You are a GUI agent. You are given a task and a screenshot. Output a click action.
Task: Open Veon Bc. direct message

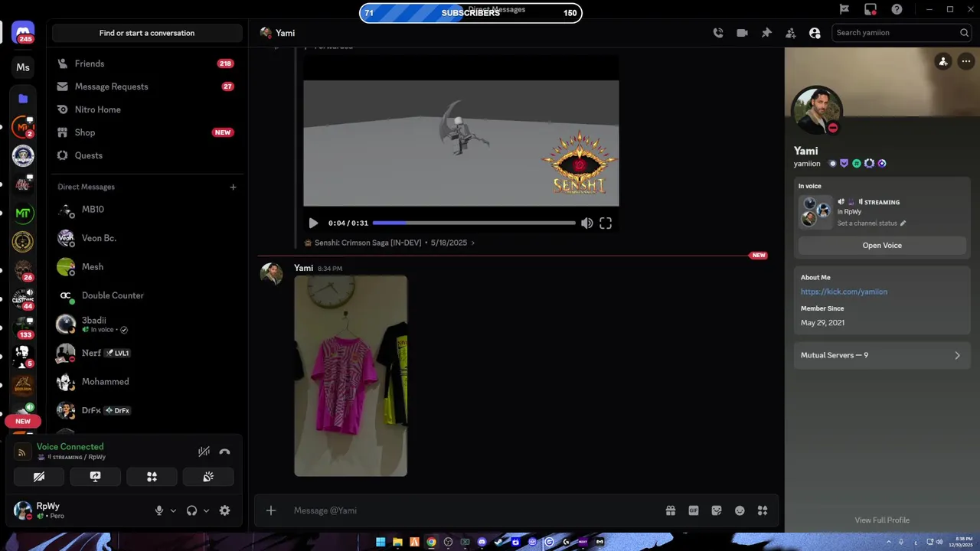[145, 238]
